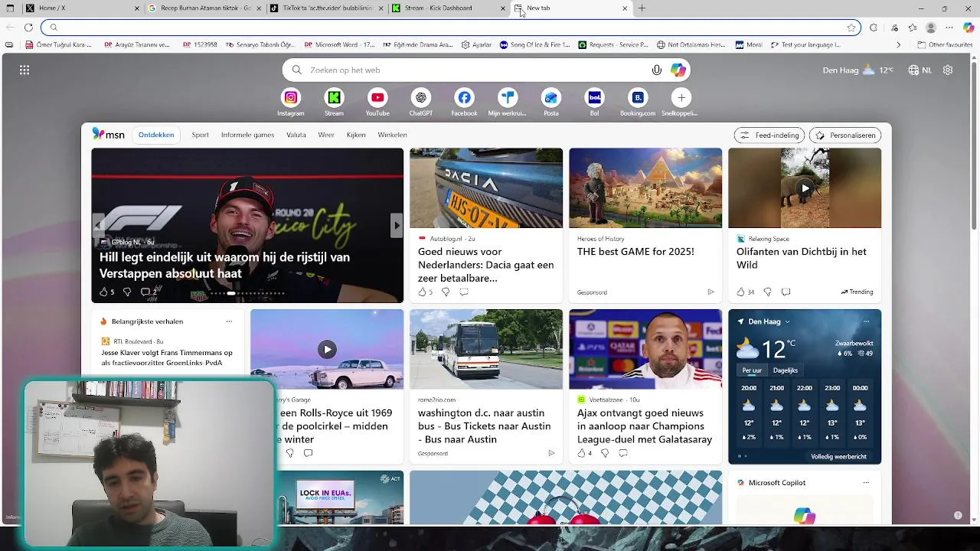Open Feed-indeling layout button

[769, 135]
